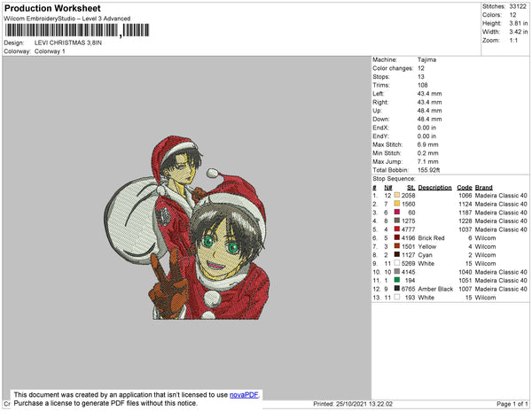Click the Machine value "Tajima"
Viewport: 532px width, 411px height.
click(x=426, y=59)
